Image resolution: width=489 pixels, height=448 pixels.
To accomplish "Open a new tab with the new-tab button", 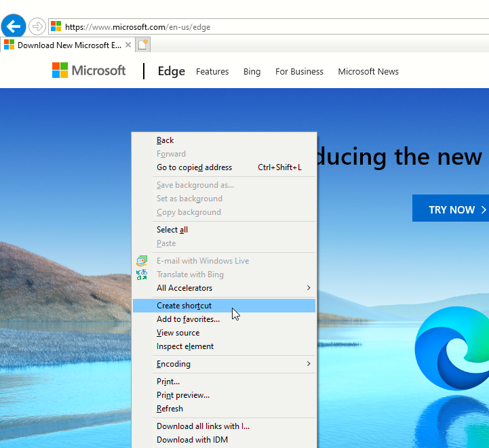I will click(143, 45).
